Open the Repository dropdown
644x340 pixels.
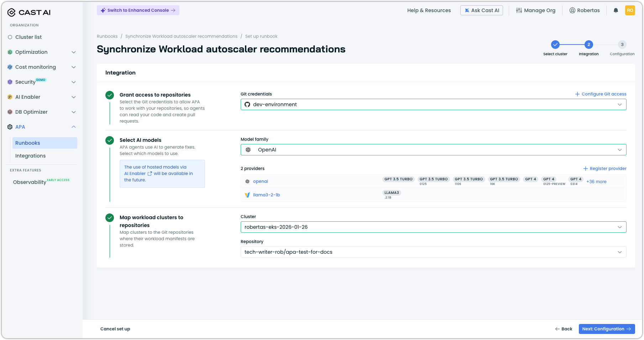(x=434, y=252)
